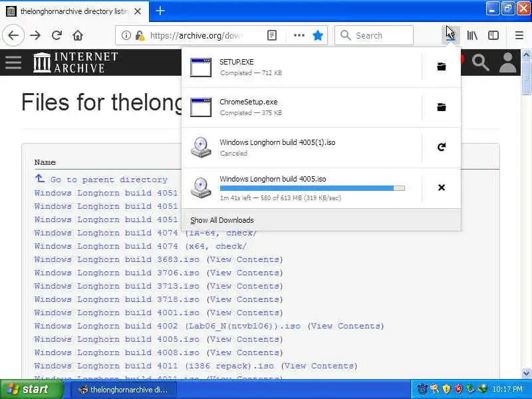532x399 pixels.
Task: View Contents of build 4002 Lab06_N iso
Action: click(x=346, y=326)
